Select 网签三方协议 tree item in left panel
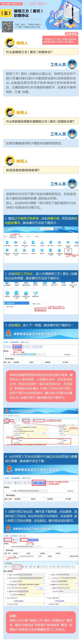 pos(10,307)
